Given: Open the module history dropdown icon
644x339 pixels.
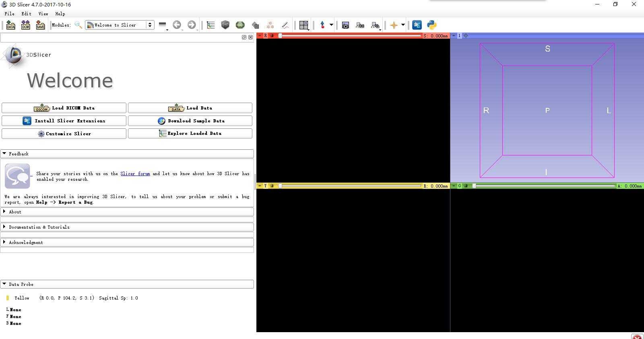Looking at the screenshot, I should coord(163,25).
